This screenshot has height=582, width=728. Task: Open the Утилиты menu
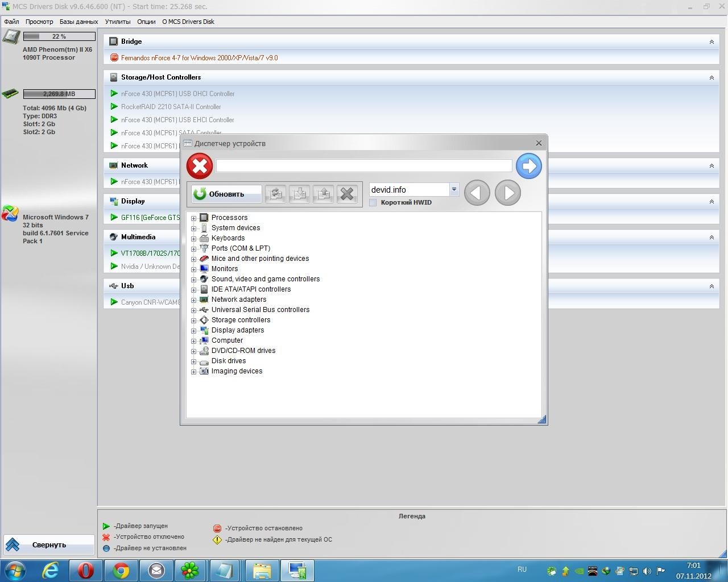(x=118, y=22)
